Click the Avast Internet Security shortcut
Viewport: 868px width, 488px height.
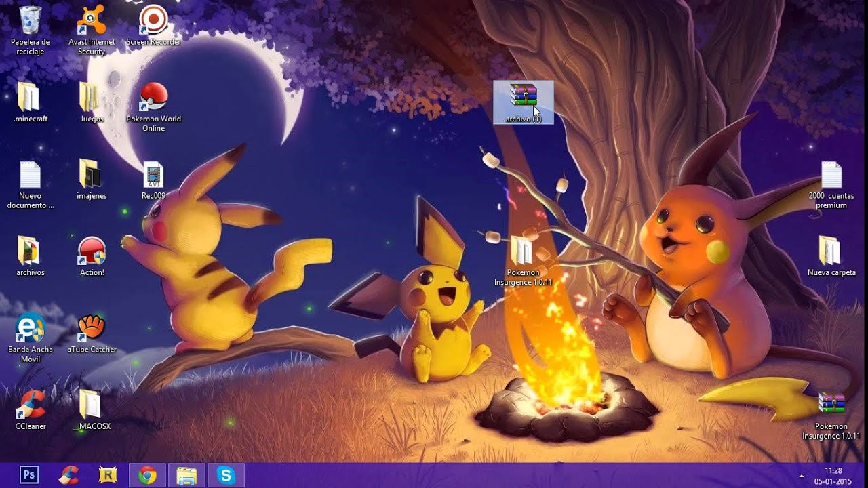pyautogui.click(x=92, y=30)
